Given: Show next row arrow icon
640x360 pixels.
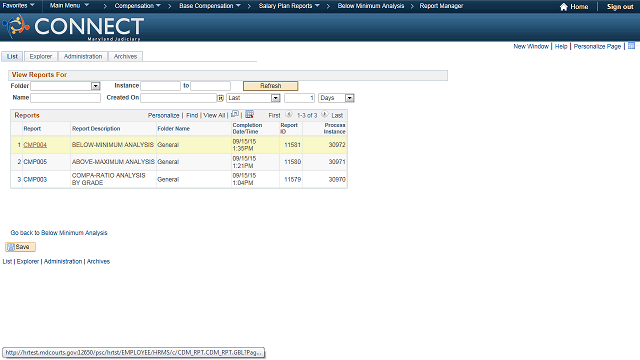Looking at the screenshot, I should 324,114.
